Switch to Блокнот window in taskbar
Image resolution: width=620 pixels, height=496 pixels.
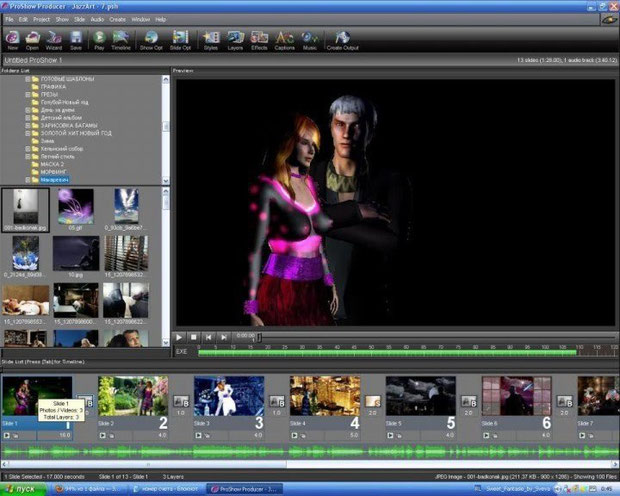tap(166, 489)
